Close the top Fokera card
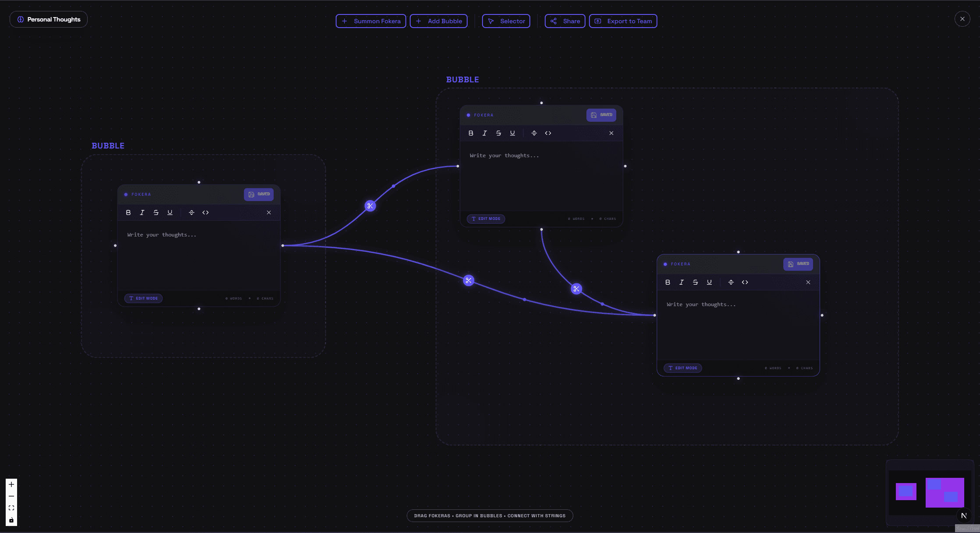Image resolution: width=980 pixels, height=533 pixels. pyautogui.click(x=611, y=133)
